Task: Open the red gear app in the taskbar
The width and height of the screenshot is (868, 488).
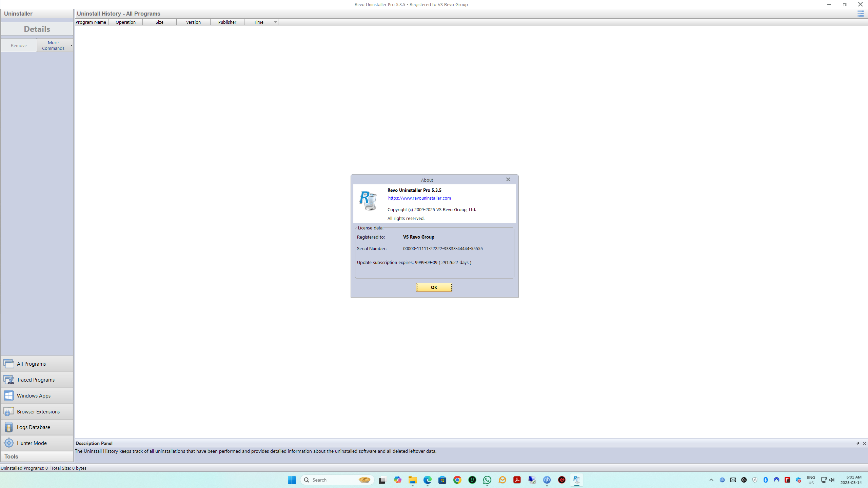Action: coord(562,480)
